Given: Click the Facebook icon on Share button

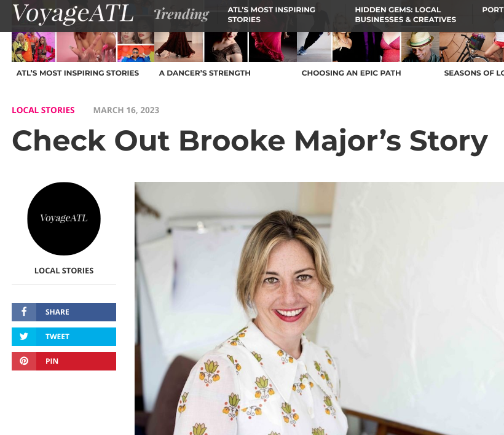Looking at the screenshot, I should 24,312.
